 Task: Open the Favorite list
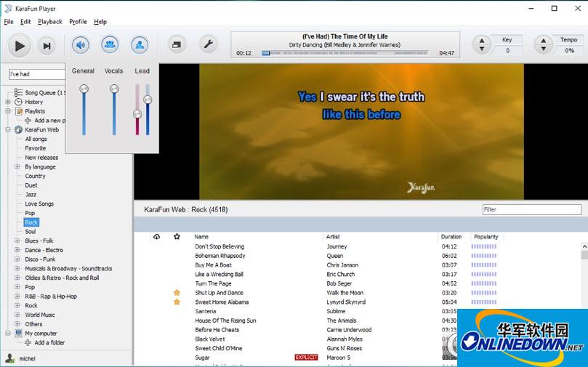click(x=35, y=148)
